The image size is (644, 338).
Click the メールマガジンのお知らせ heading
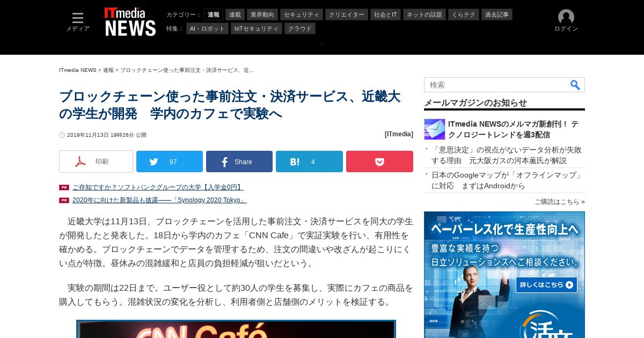coord(475,102)
